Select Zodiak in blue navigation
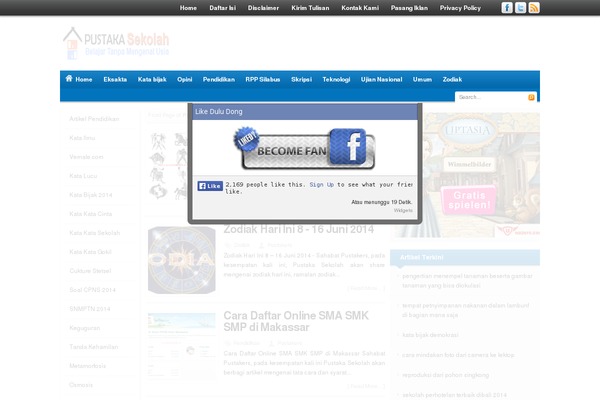Viewport: 600px width, 400px height. point(452,79)
